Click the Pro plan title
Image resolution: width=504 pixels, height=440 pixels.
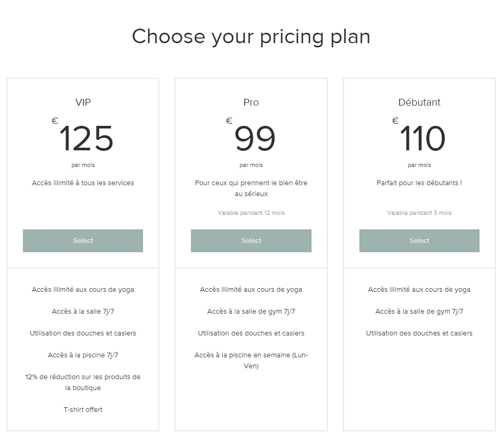251,102
